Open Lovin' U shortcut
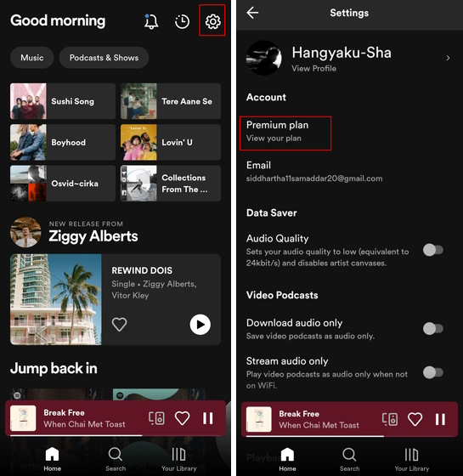Image resolution: width=463 pixels, height=476 pixels. [x=171, y=142]
